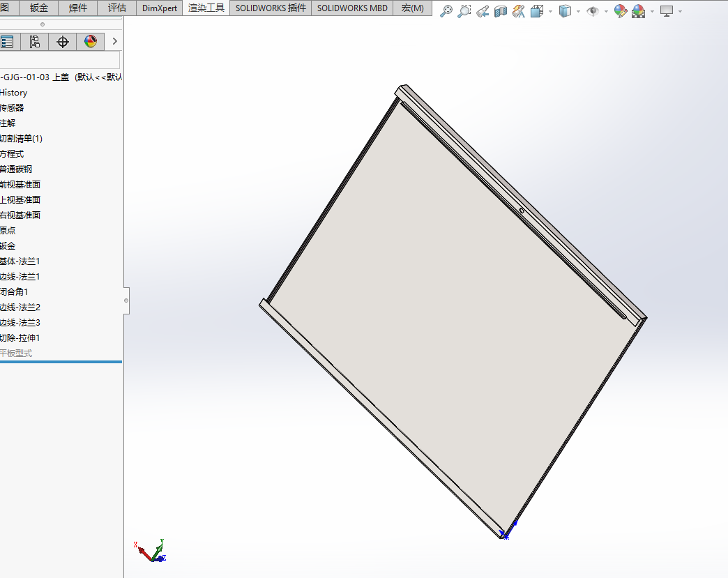The height and width of the screenshot is (578, 728).
Task: Click the Previous View icon
Action: pyautogui.click(x=483, y=11)
